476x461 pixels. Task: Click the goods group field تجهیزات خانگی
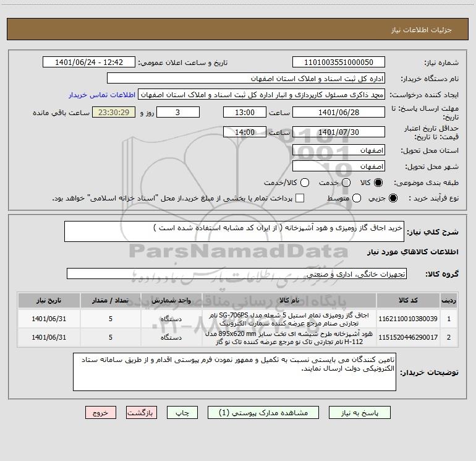[237, 274]
